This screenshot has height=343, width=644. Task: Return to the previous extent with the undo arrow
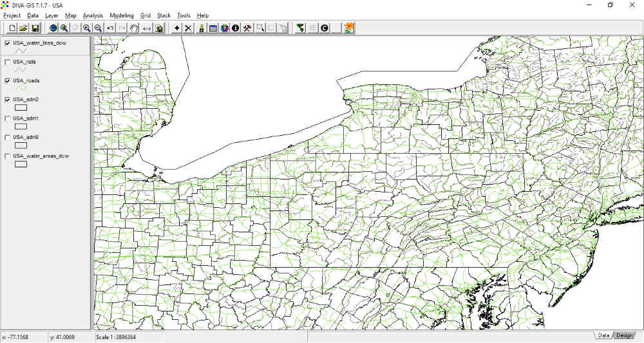110,28
